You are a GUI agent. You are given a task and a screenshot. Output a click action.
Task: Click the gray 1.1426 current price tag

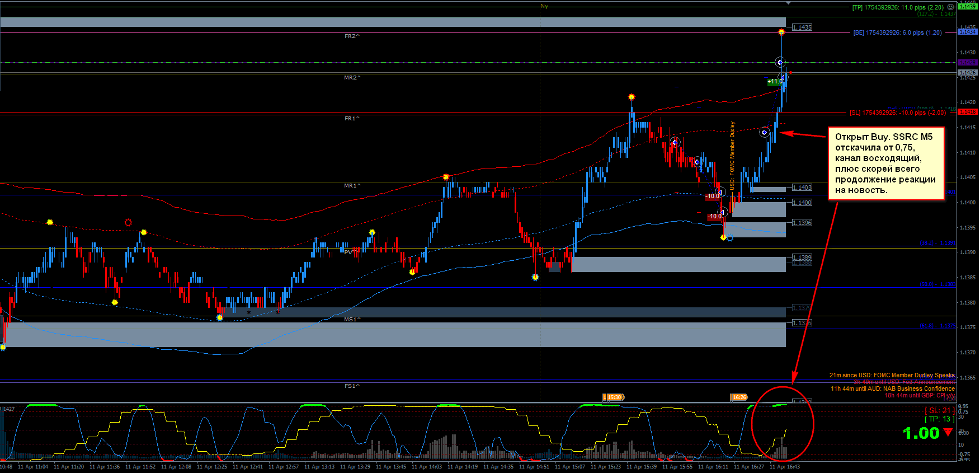click(x=968, y=73)
